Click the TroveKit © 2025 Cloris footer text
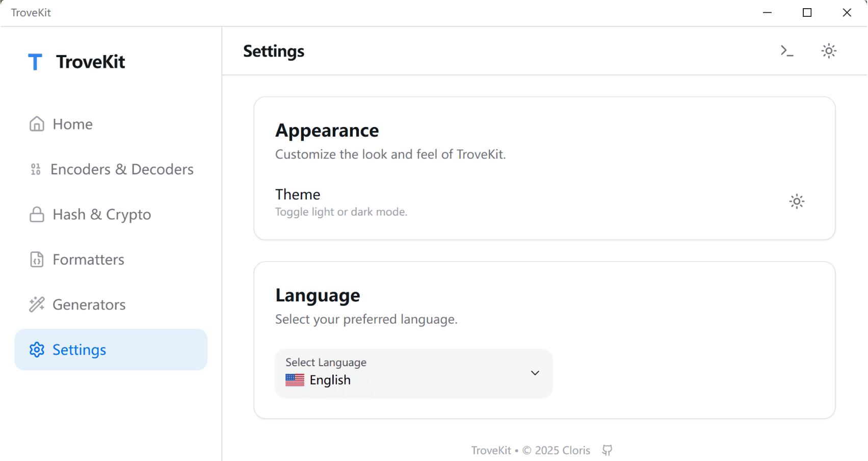Viewport: 868px width, 461px height. (x=530, y=450)
